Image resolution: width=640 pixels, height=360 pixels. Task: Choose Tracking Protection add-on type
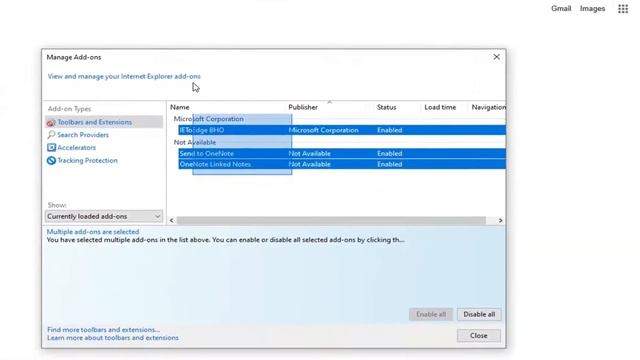tap(87, 160)
